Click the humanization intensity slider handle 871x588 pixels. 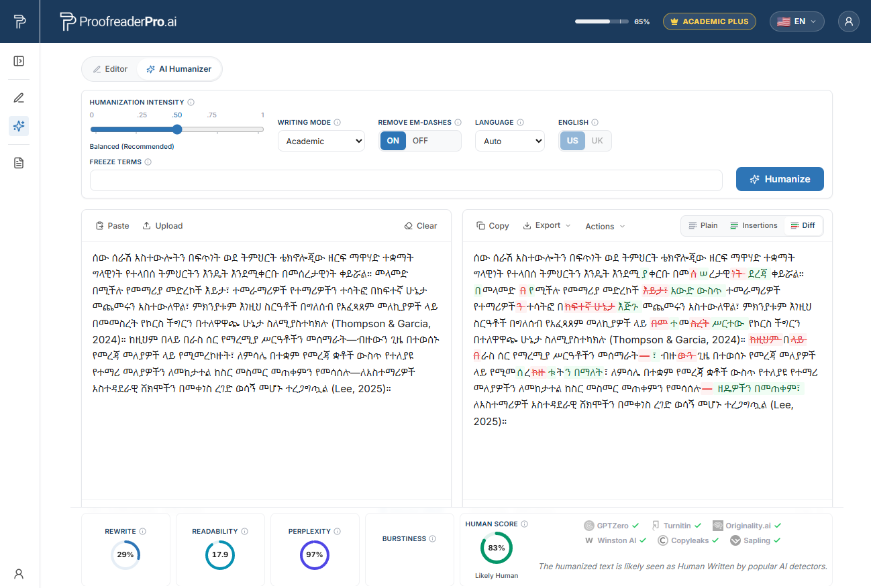click(x=177, y=129)
